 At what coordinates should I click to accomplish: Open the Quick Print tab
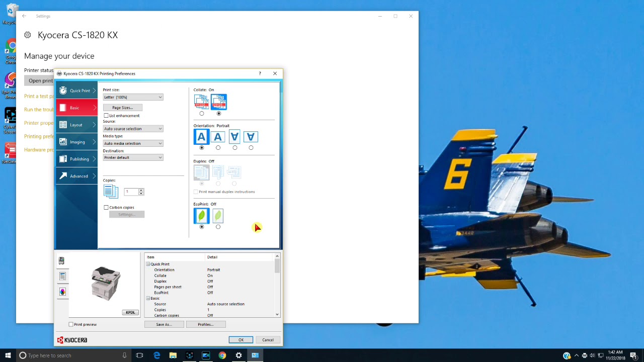tap(76, 90)
